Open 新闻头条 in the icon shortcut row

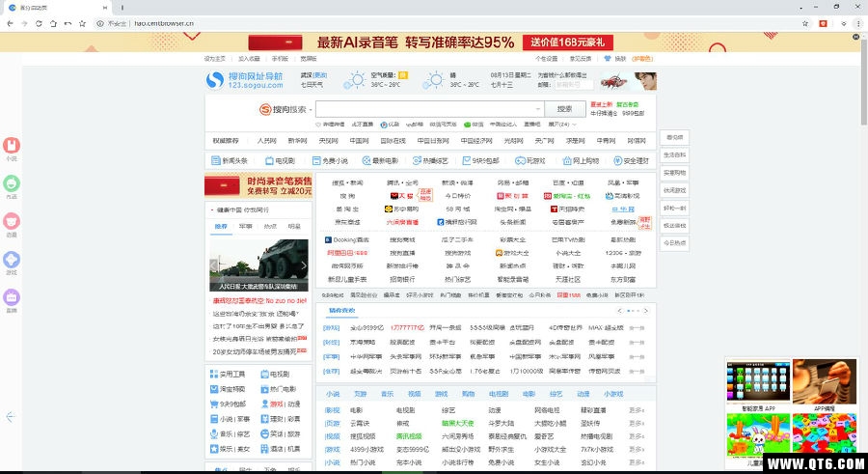pyautogui.click(x=230, y=161)
